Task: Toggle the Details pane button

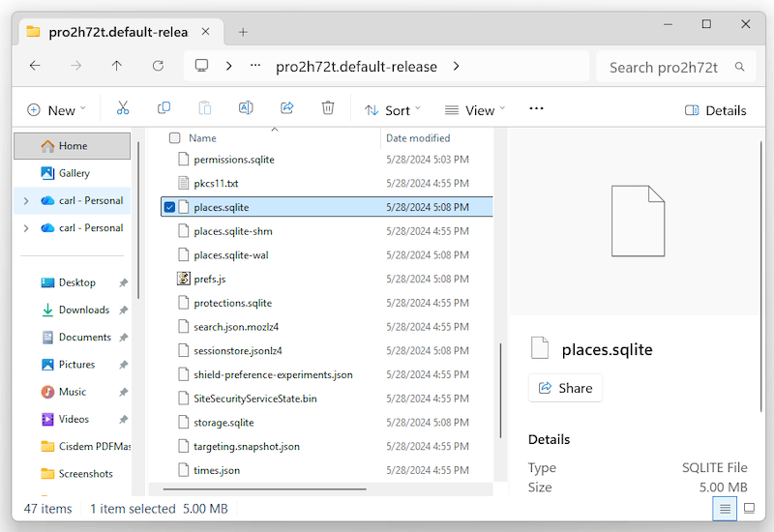Action: click(x=715, y=110)
